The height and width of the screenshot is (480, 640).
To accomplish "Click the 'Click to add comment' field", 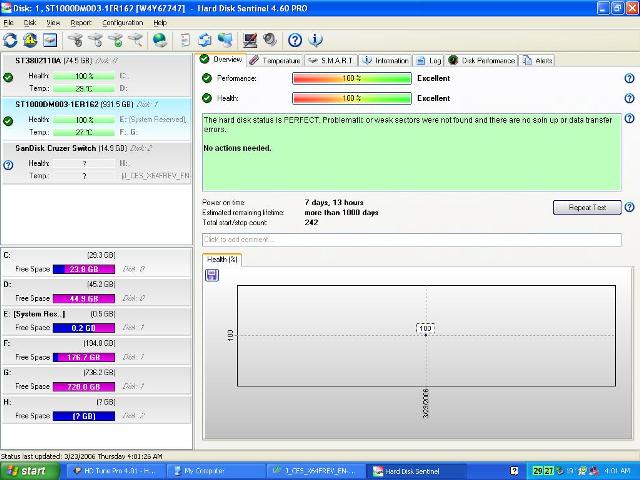I will pos(412,240).
